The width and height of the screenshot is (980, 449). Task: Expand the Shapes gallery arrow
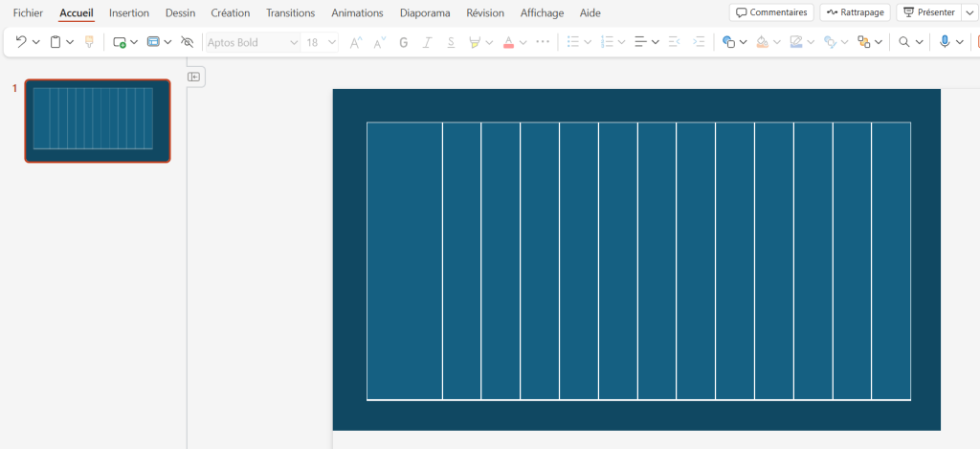pos(743,42)
